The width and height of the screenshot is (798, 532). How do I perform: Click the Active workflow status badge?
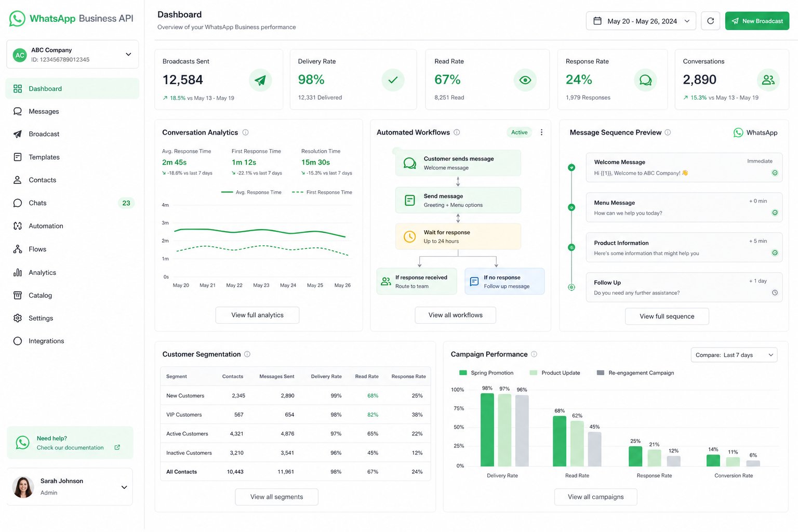(519, 132)
